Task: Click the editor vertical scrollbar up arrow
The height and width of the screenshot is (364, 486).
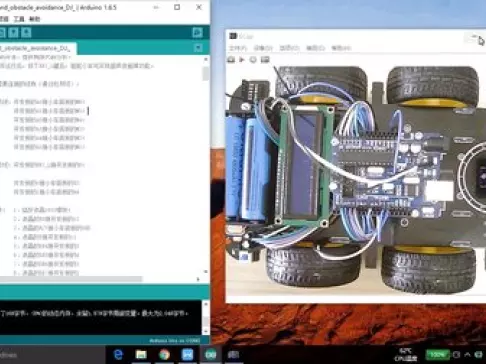Action: (206, 59)
